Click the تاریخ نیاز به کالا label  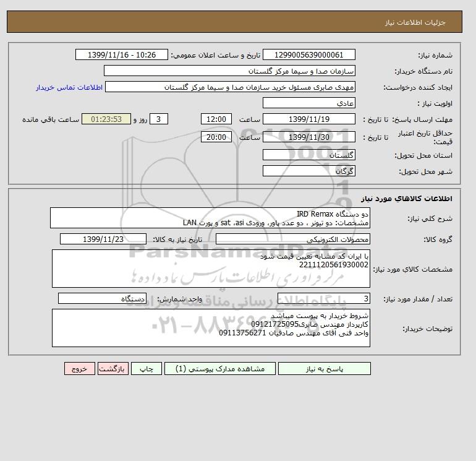pos(177,239)
